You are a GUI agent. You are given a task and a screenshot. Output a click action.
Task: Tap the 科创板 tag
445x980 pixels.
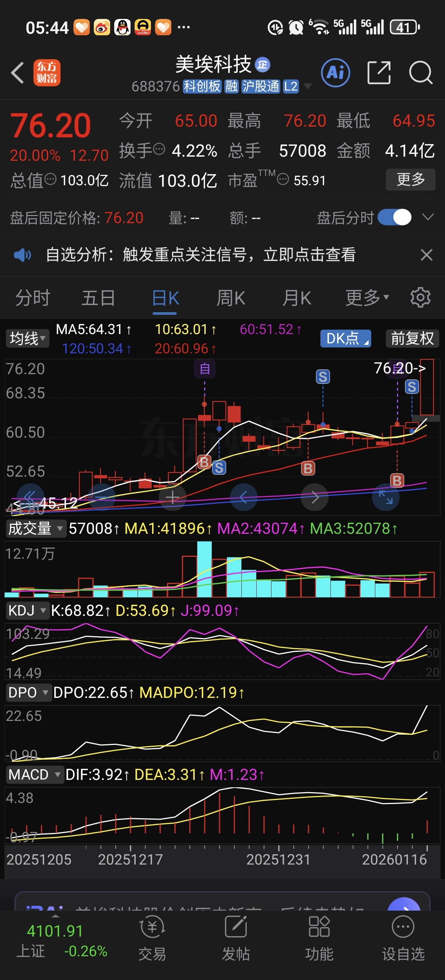(202, 86)
